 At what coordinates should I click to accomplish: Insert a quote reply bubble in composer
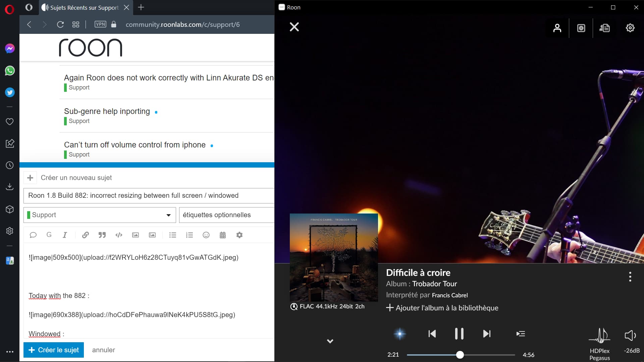click(33, 235)
